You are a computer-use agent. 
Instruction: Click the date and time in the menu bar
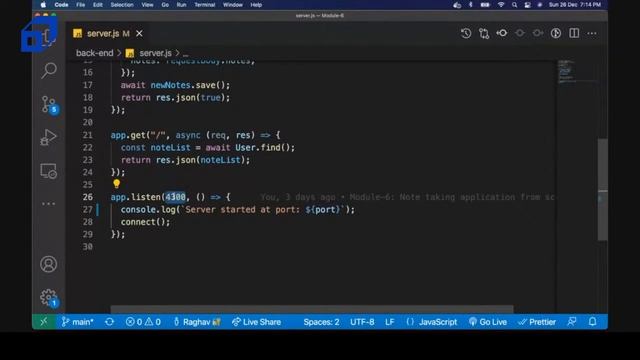575,5
